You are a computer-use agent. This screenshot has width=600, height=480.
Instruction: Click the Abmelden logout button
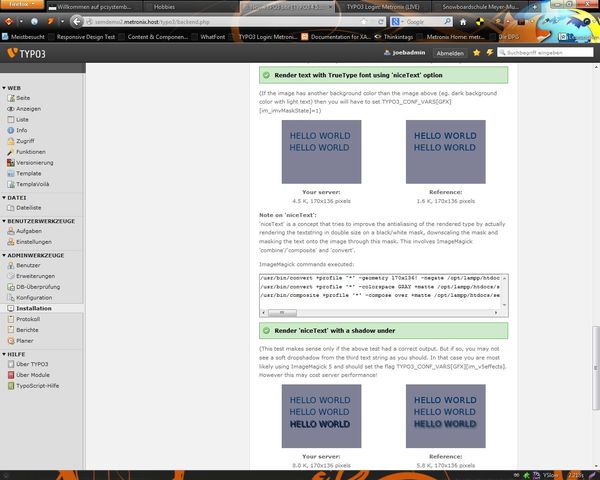(450, 53)
